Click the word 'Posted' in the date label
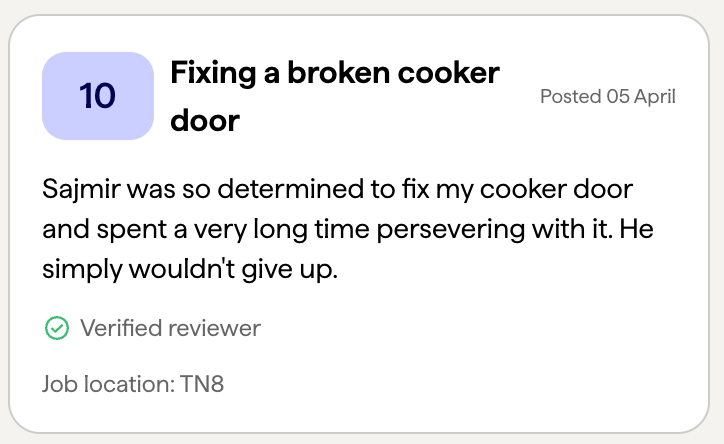The image size is (724, 444). coord(570,97)
